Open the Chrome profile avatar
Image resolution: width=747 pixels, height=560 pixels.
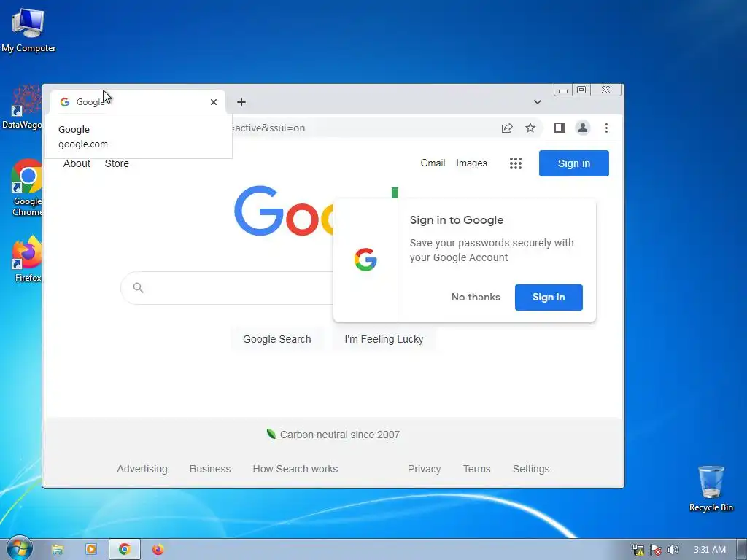point(583,128)
